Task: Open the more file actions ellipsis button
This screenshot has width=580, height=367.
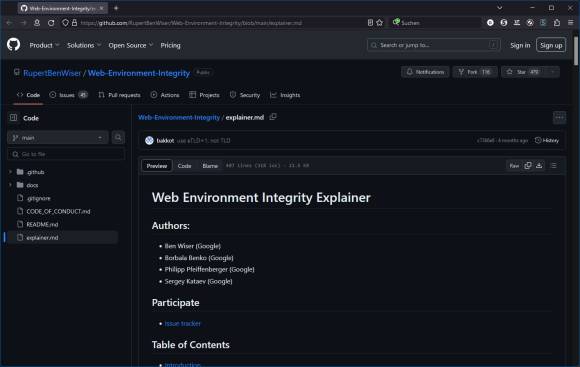Action: pos(559,118)
